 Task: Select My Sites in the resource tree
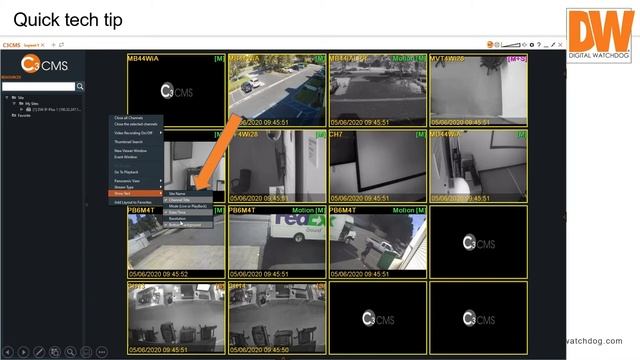tap(31, 104)
